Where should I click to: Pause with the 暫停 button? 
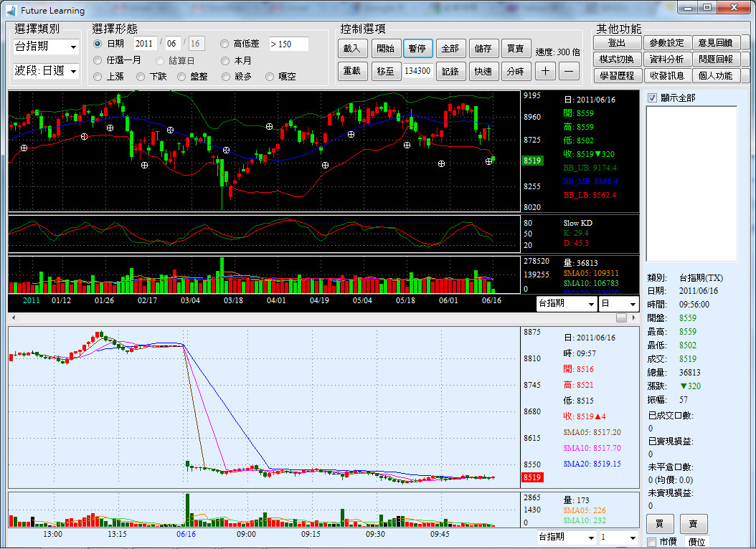coord(417,49)
